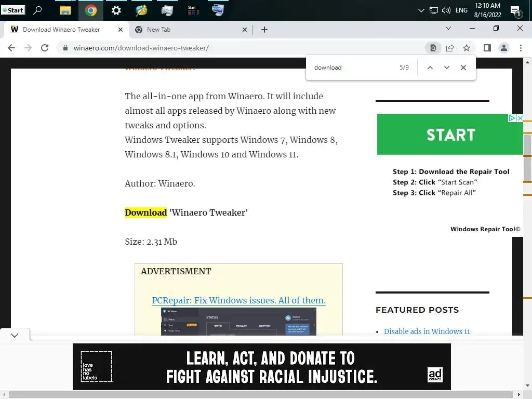The image size is (532, 399).
Task: Click the Start button on the taskbar
Action: pos(13,10)
